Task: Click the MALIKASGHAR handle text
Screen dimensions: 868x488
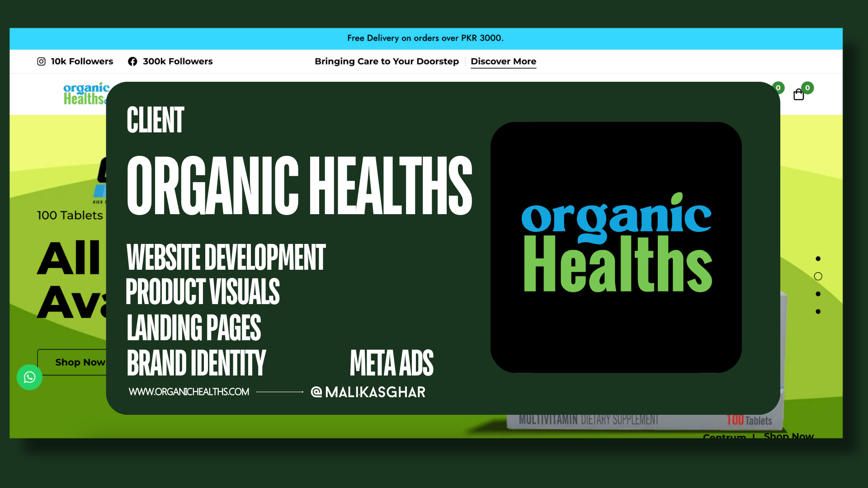Action: tap(375, 392)
